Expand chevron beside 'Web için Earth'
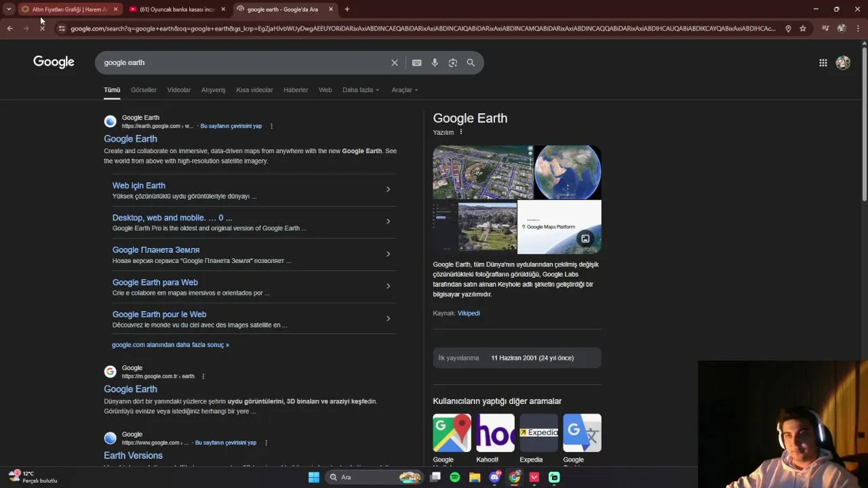 tap(388, 189)
